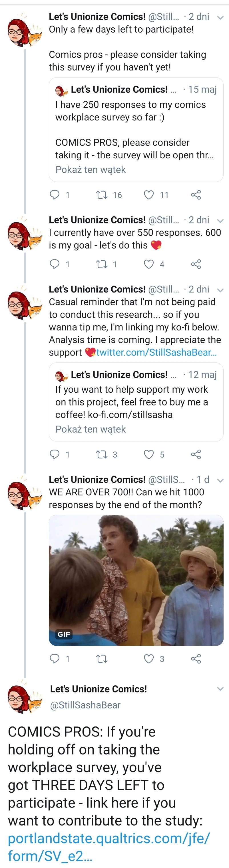Like the '550 responses' tweet

click(x=149, y=264)
